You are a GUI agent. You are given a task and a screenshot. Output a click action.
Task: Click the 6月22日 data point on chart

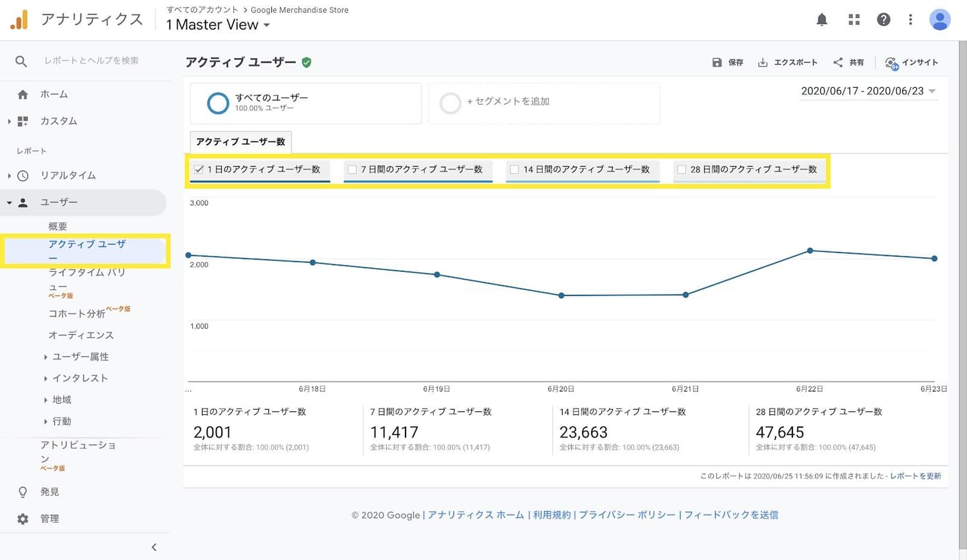tap(810, 251)
